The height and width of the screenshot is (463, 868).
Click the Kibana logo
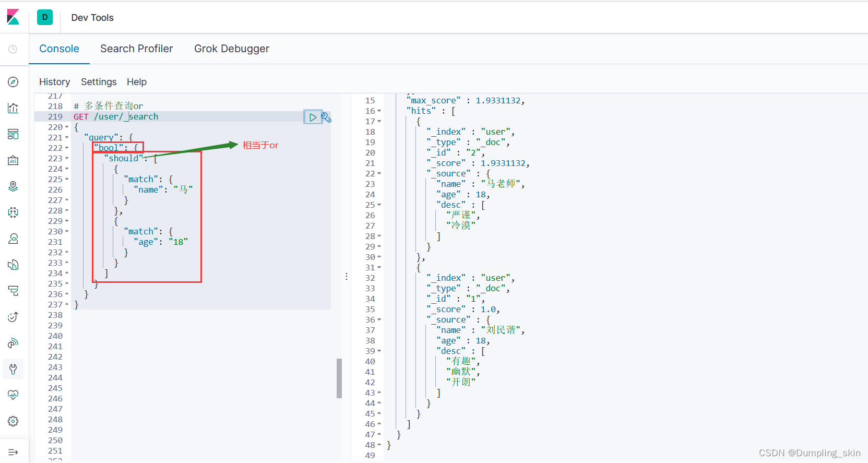point(13,17)
